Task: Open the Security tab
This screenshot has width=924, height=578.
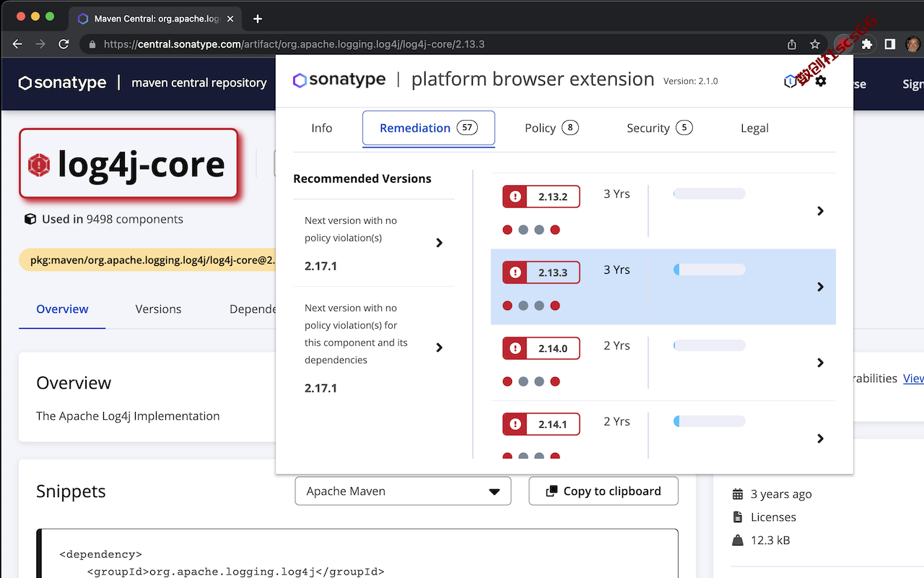Action: tap(659, 128)
